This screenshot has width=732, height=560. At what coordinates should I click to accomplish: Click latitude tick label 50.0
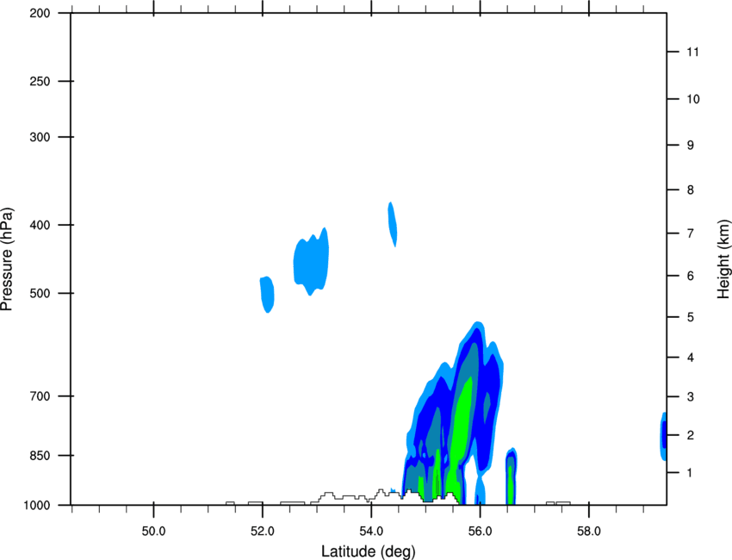coord(153,532)
